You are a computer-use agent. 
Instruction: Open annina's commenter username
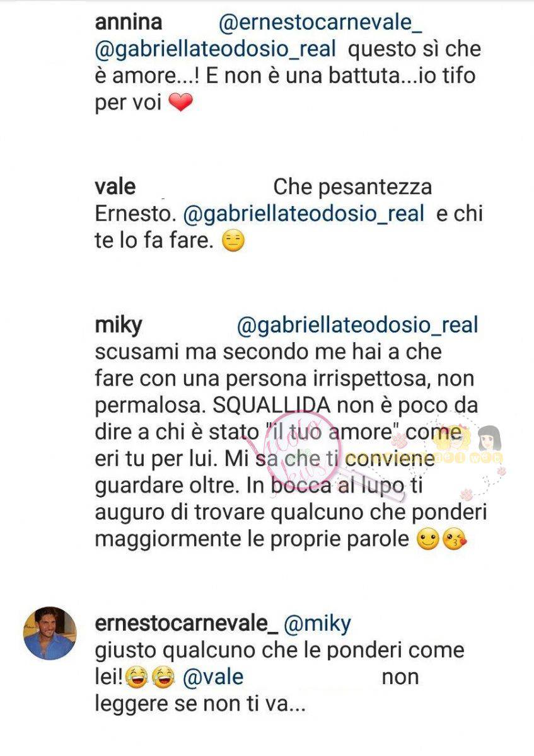click(x=128, y=23)
